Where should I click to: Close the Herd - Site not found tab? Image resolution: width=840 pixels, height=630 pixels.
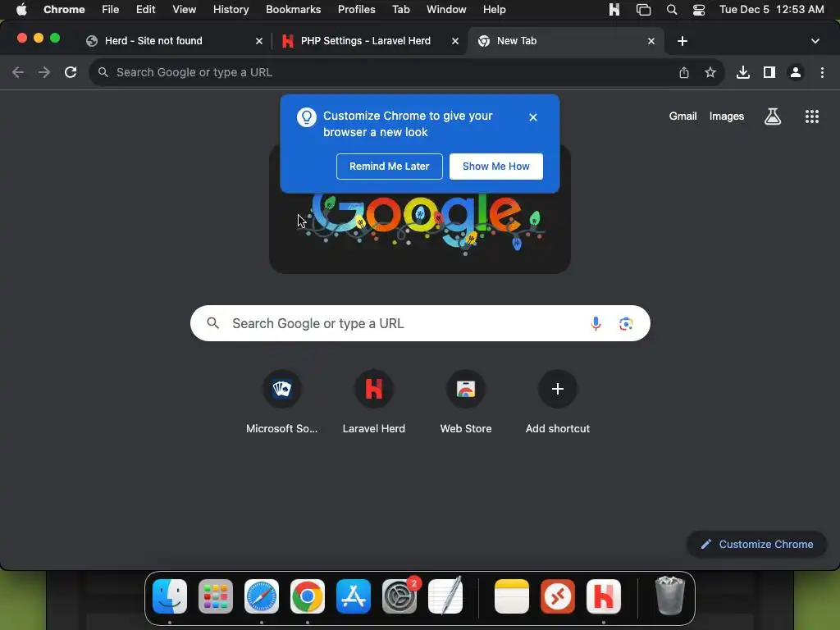pyautogui.click(x=259, y=41)
